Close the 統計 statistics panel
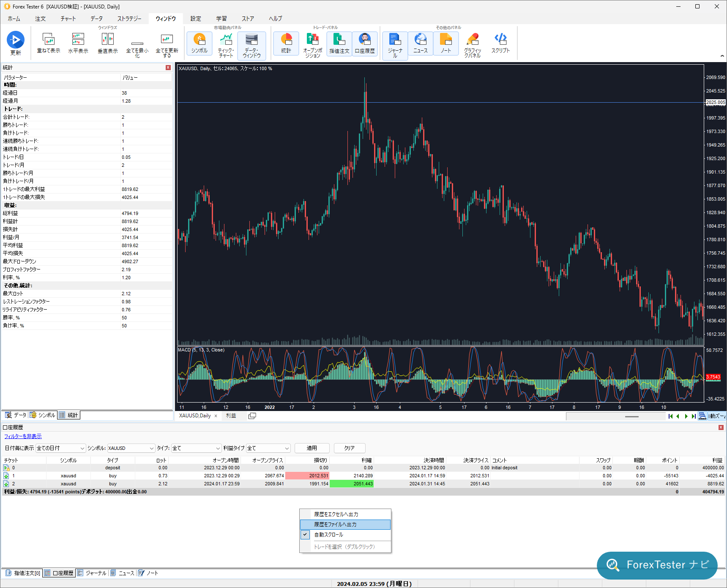Image resolution: width=727 pixels, height=588 pixels. pos(168,68)
